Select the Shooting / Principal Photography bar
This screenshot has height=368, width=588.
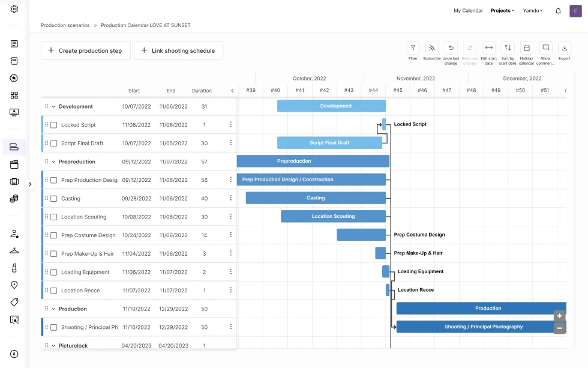coord(481,327)
